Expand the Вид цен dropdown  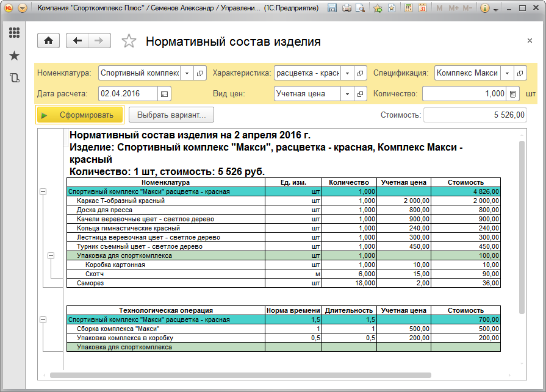coord(347,94)
